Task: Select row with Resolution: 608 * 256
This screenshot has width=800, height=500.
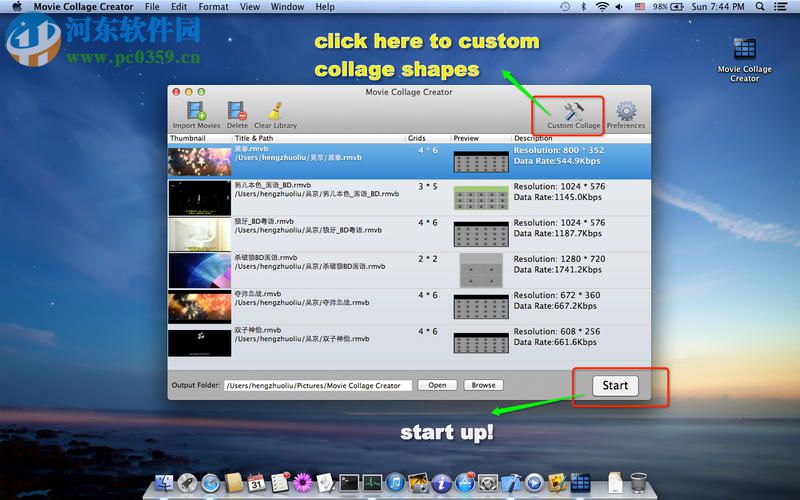Action: click(x=409, y=343)
